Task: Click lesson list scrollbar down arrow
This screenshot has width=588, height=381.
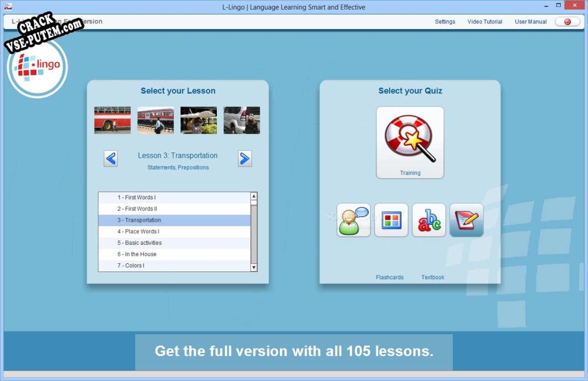Action: click(x=254, y=268)
